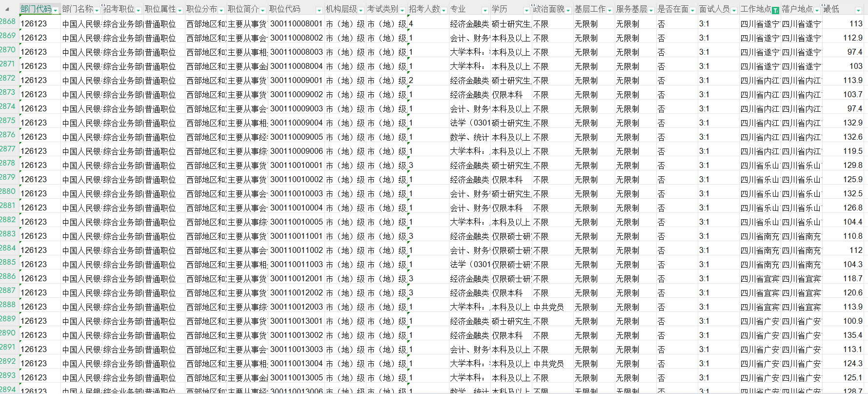This screenshot has height=394, width=868.
Task: Open the 基层工作 filter dropdown
Action: coord(609,10)
